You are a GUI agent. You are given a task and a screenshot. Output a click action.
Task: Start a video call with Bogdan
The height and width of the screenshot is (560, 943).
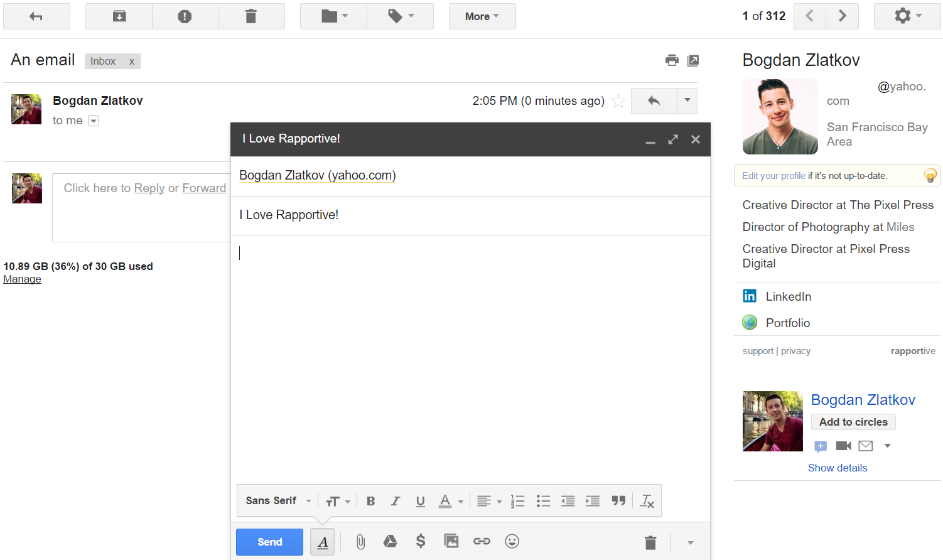pyautogui.click(x=844, y=446)
